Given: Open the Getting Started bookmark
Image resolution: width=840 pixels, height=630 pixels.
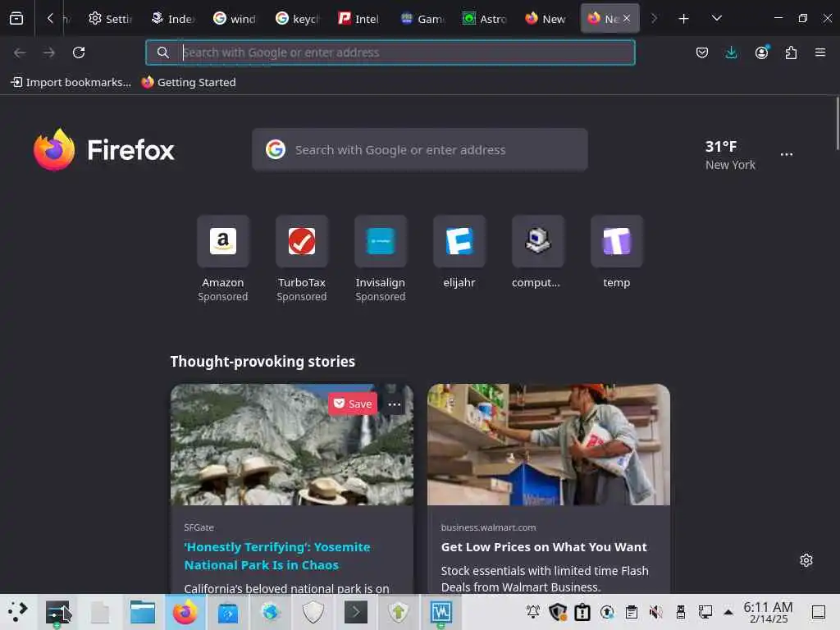Looking at the screenshot, I should (x=189, y=82).
